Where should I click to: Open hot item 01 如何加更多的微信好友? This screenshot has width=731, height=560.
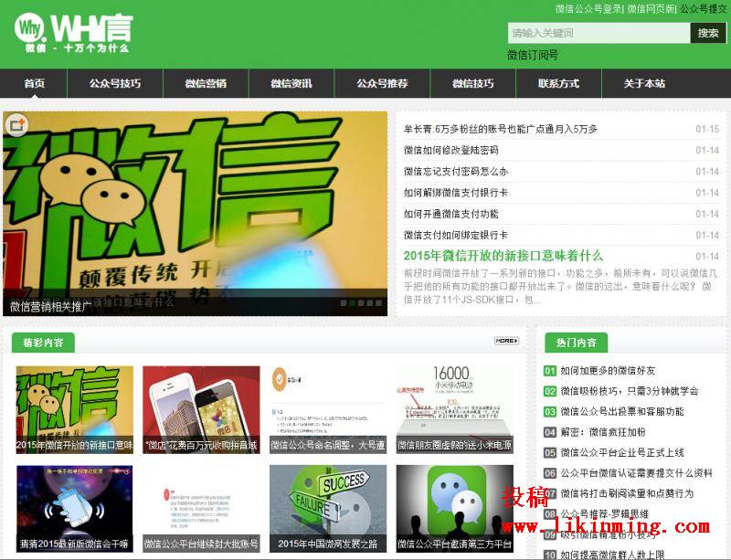coord(608,371)
